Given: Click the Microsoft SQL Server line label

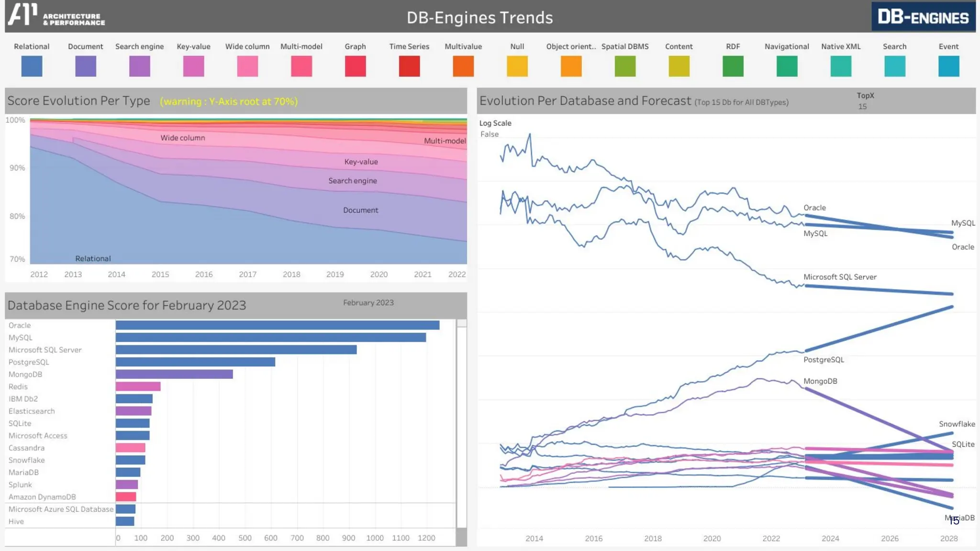Looking at the screenshot, I should pyautogui.click(x=840, y=277).
